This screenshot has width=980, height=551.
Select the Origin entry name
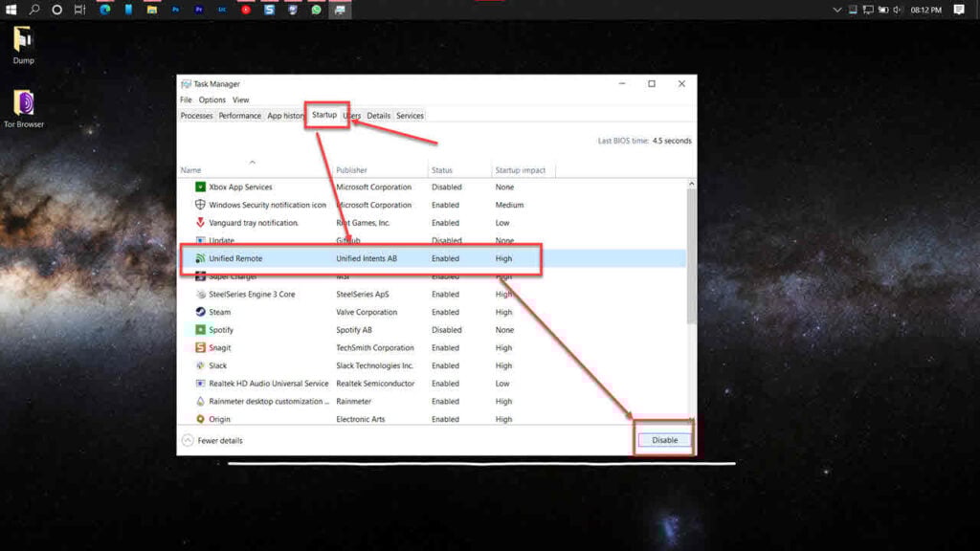point(219,419)
